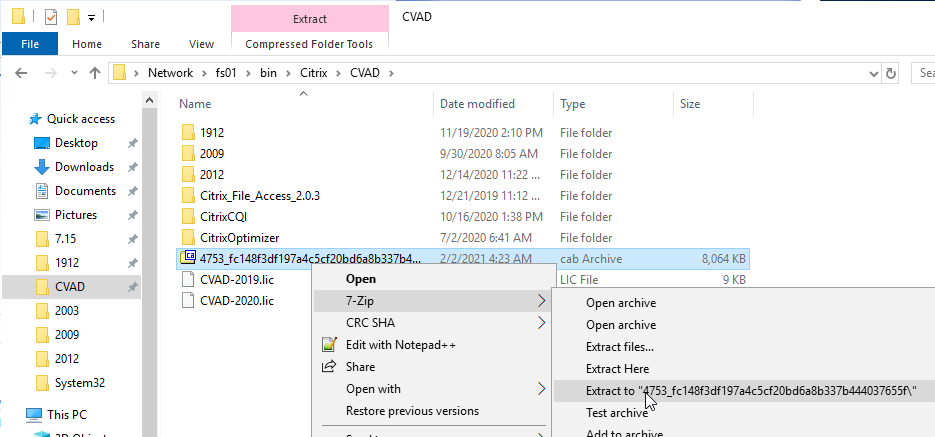Open the Compressed Folder Tools tab
Viewport: 935px width, 437px height.
click(309, 44)
